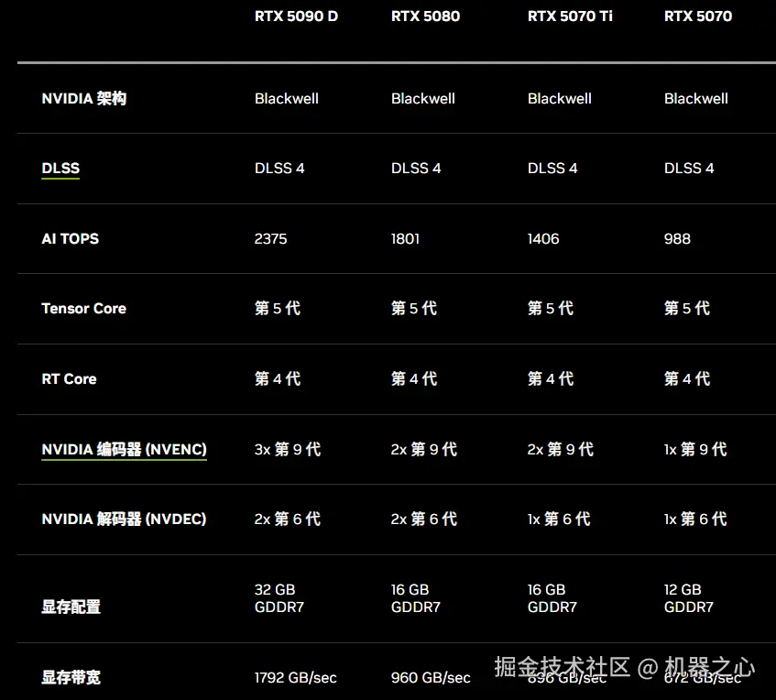Click 第 5 代 Tensor Core under RTX 5080
776x700 pixels.
pos(414,309)
